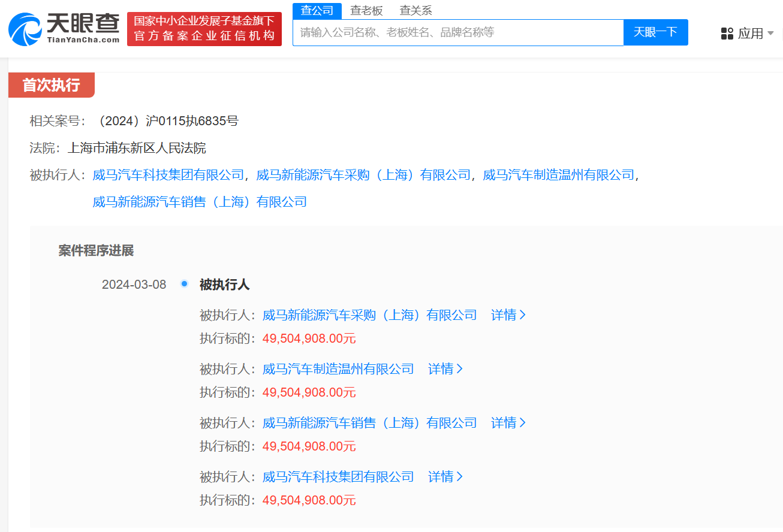Select the 查公司 tab
This screenshot has width=783, height=532.
click(x=317, y=11)
